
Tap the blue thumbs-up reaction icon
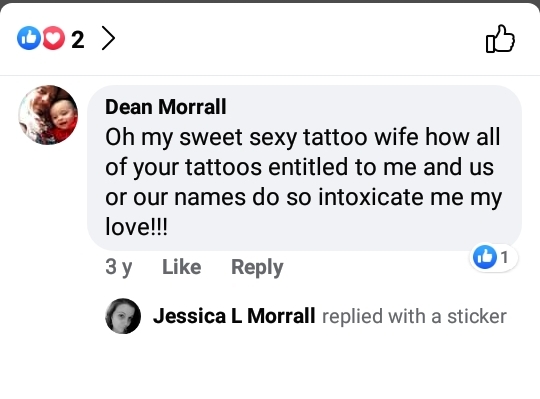click(x=29, y=38)
